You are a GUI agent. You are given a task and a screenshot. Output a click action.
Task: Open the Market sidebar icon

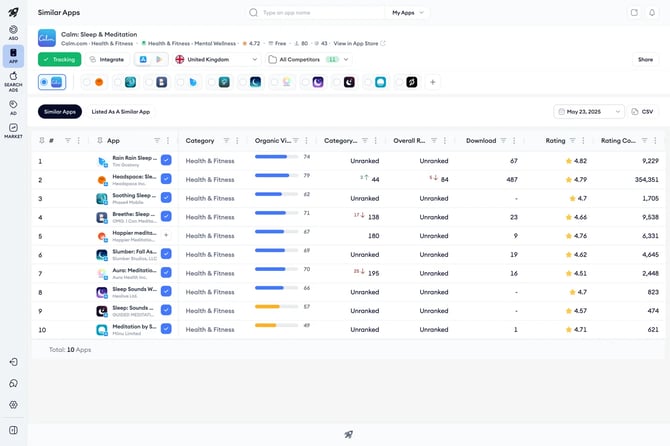tap(13, 131)
